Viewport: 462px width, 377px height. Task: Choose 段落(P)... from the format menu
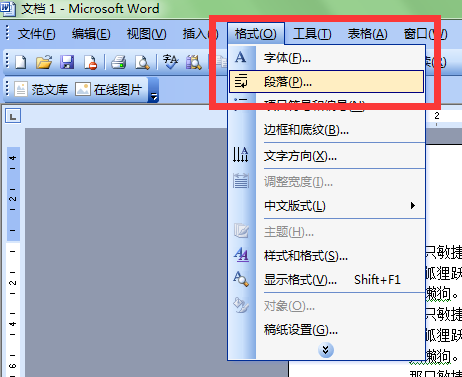pyautogui.click(x=327, y=81)
